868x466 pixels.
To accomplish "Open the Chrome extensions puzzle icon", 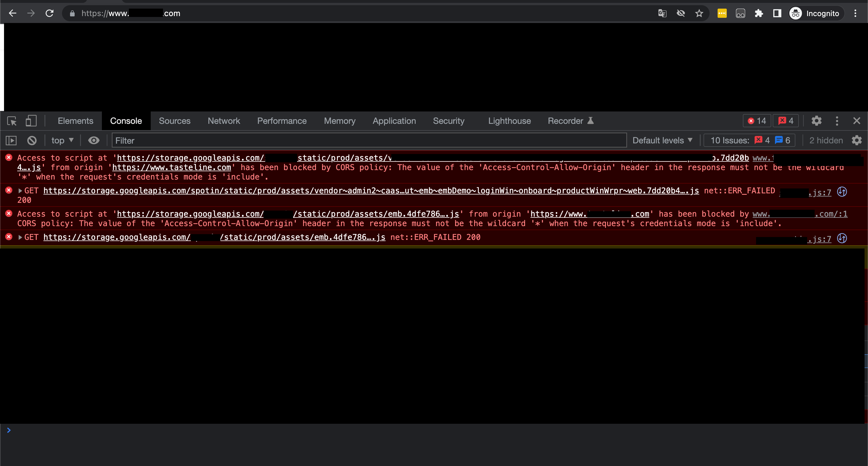I will (x=758, y=14).
